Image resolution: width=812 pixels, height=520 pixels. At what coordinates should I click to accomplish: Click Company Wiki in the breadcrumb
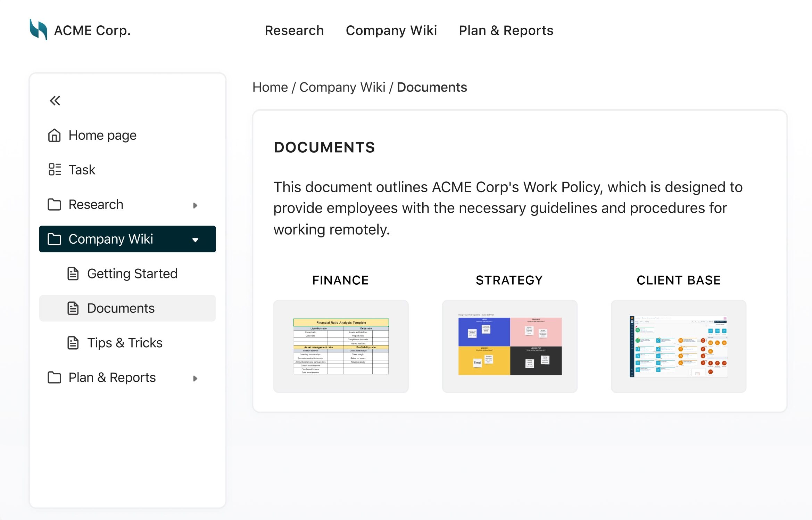342,87
